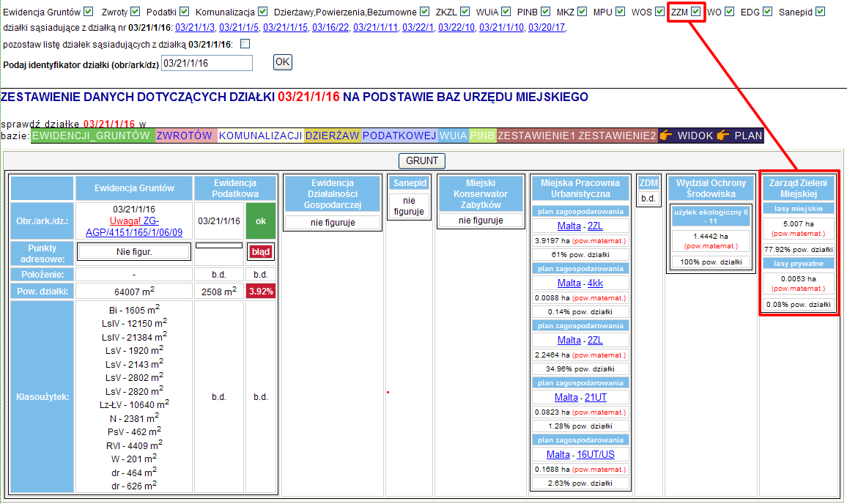
Task: Disable the Sanepid checkbox
Action: tap(820, 12)
